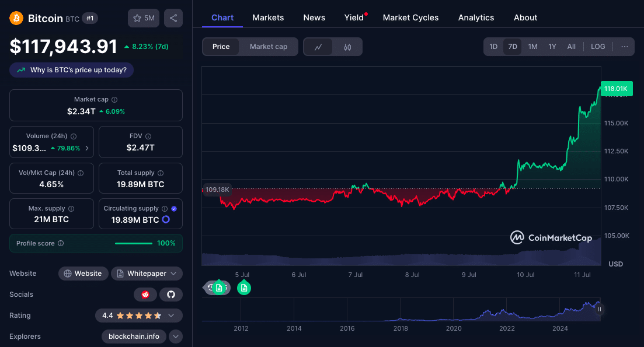The image size is (644, 347).
Task: Select the 1D time range
Action: coord(493,47)
